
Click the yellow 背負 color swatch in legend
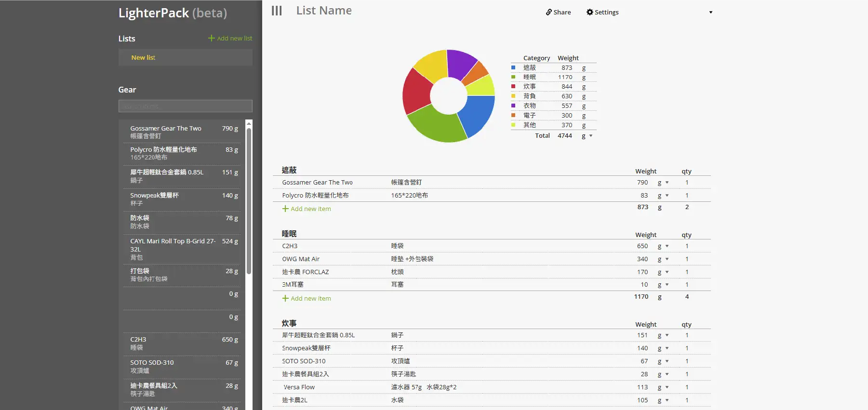tap(513, 96)
